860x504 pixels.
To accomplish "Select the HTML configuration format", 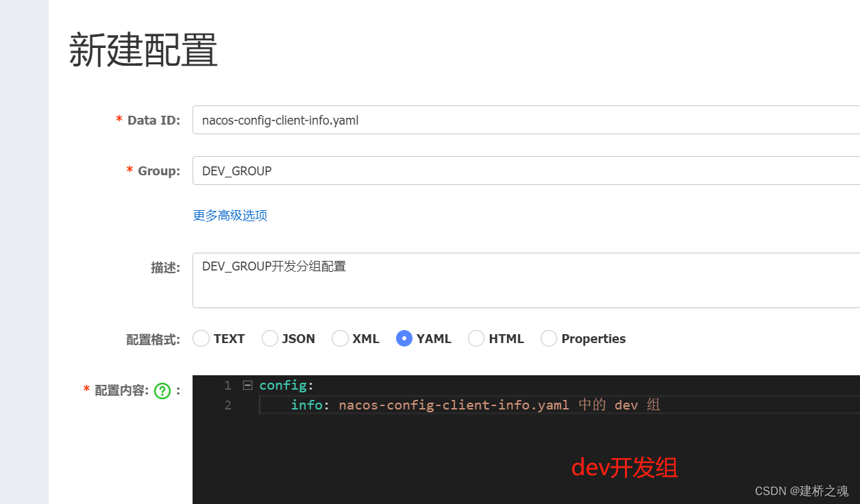I will coord(476,338).
